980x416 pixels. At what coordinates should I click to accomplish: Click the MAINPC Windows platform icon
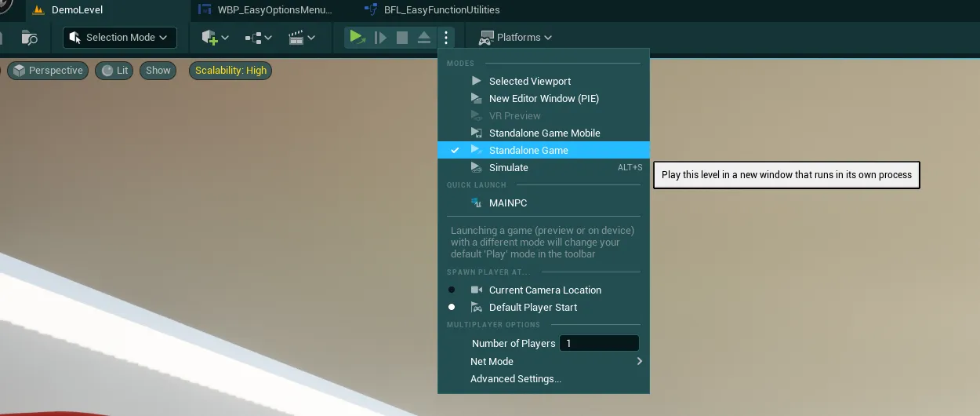(x=476, y=203)
